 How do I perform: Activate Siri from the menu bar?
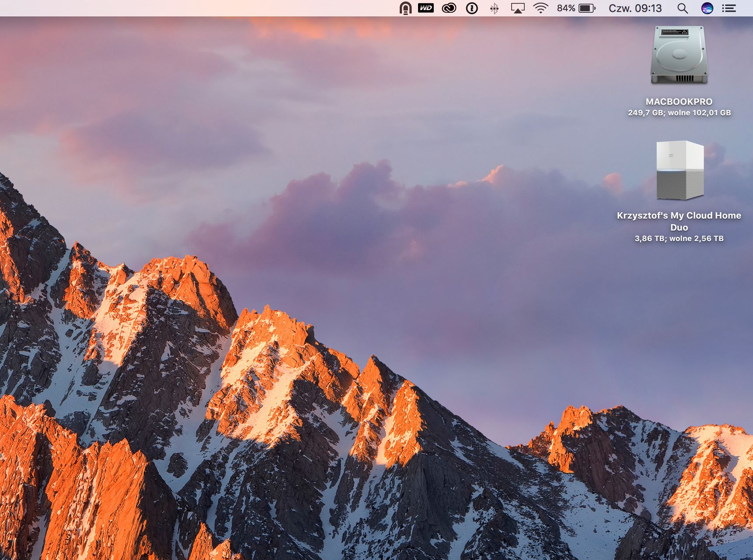tap(707, 8)
